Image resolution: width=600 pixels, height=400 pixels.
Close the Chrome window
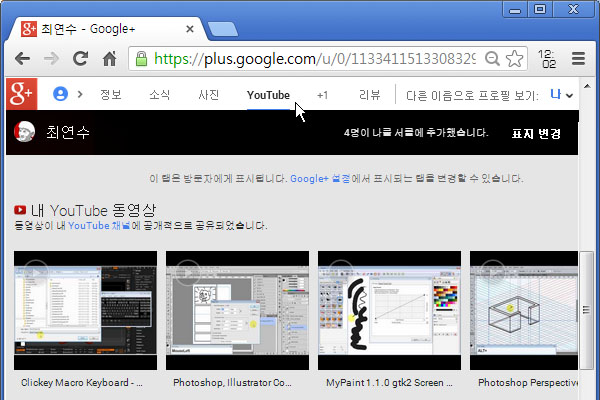pos(574,9)
